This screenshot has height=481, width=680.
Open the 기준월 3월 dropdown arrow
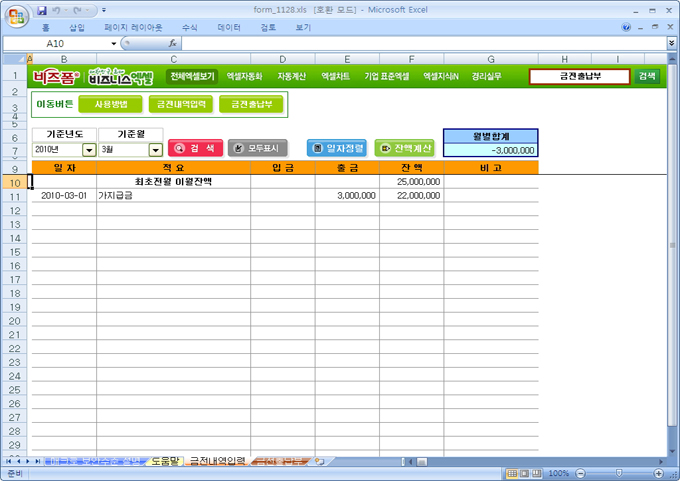pos(156,150)
